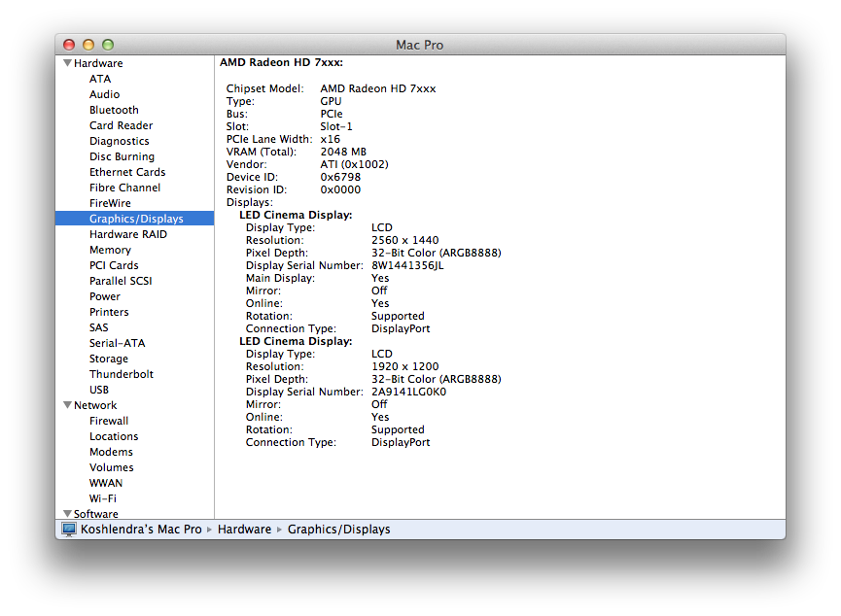841x616 pixels.
Task: Show Storage information
Action: tap(109, 359)
